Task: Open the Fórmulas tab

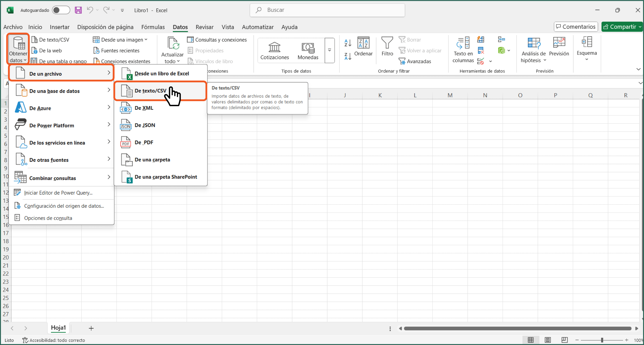Action: (x=153, y=27)
